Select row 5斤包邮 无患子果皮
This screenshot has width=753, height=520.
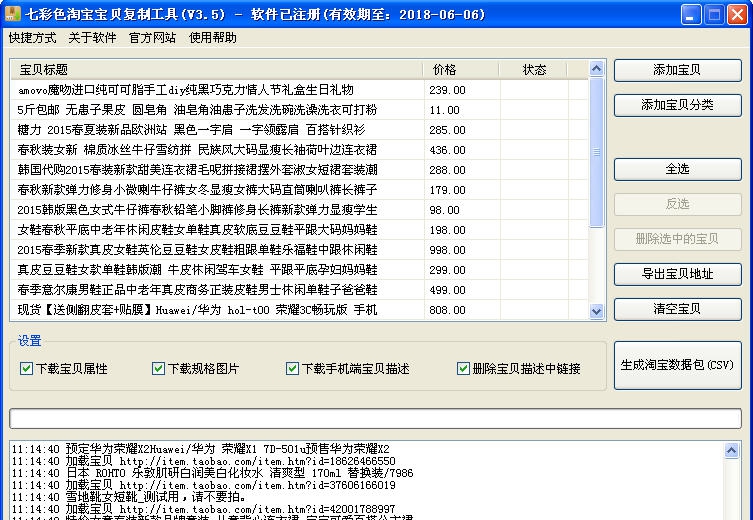coord(299,110)
